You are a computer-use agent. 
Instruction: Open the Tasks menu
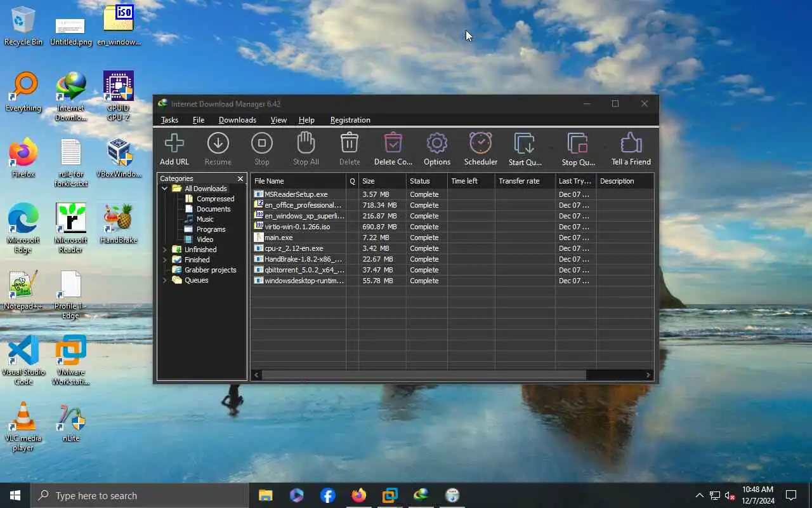(x=169, y=120)
